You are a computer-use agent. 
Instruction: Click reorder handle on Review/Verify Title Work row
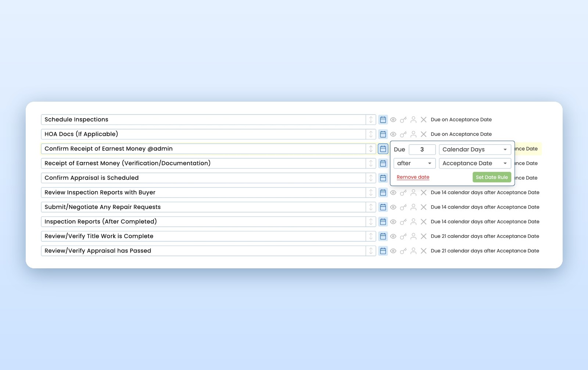(x=371, y=236)
